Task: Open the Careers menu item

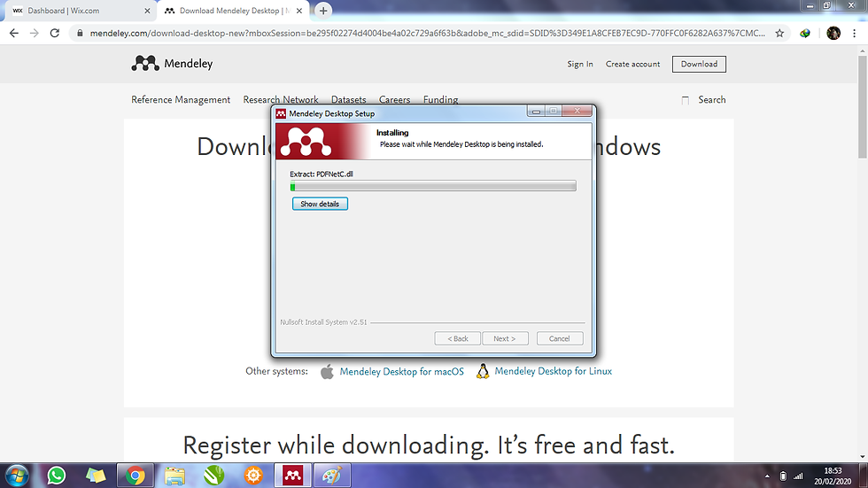Action: pos(395,99)
